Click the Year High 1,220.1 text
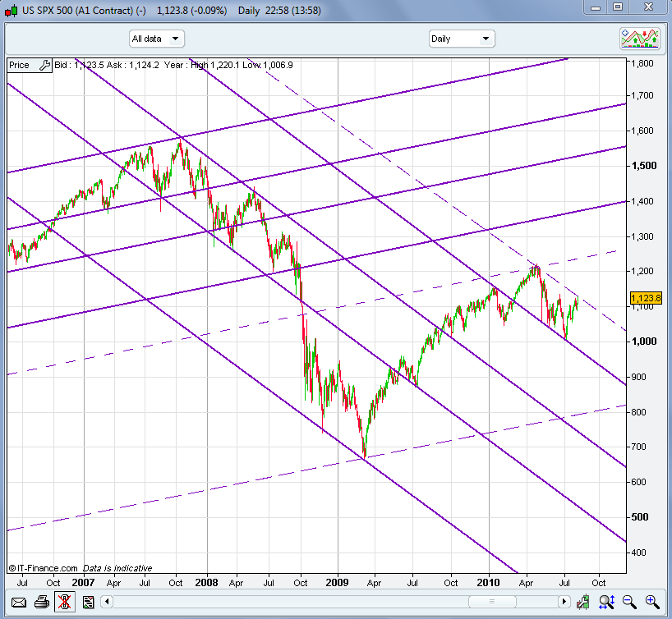Screen dimensions: 672x619 [201, 65]
